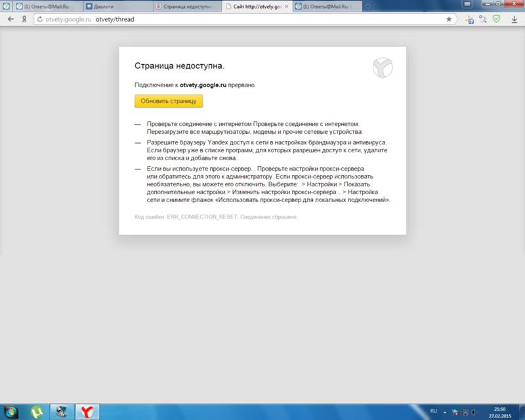The image size is (525, 420).
Task: Switch to first "(1) Ответы@Mail.Ru" tab
Action: tap(47, 7)
